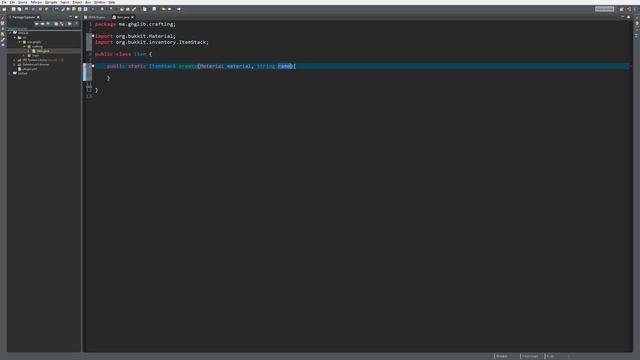Open the File menu

pyautogui.click(x=4, y=2)
